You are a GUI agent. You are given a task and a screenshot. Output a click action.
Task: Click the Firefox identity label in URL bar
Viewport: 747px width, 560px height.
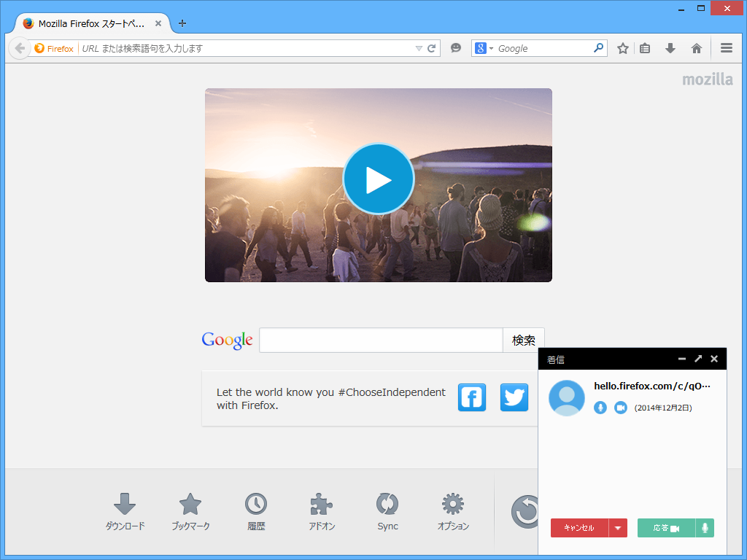(54, 48)
